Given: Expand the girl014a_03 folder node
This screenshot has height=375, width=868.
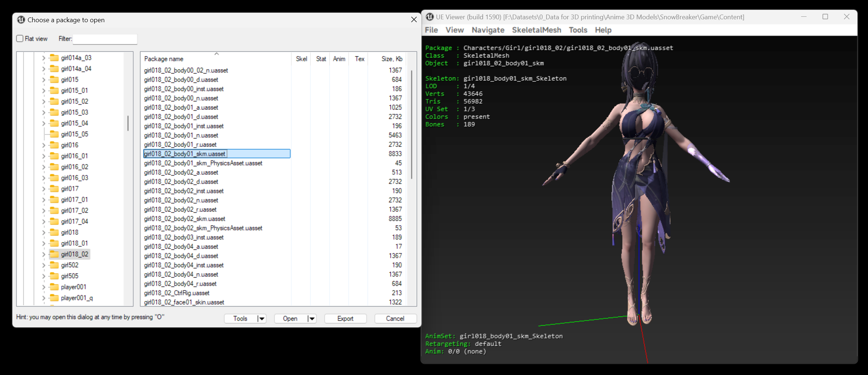Looking at the screenshot, I should click(44, 58).
